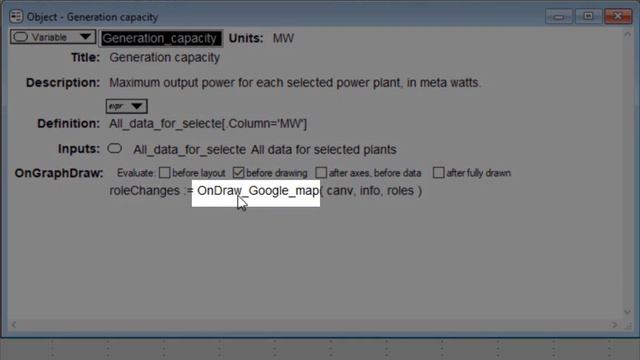Edit the Title field 'Generation capacity'

tap(164, 58)
